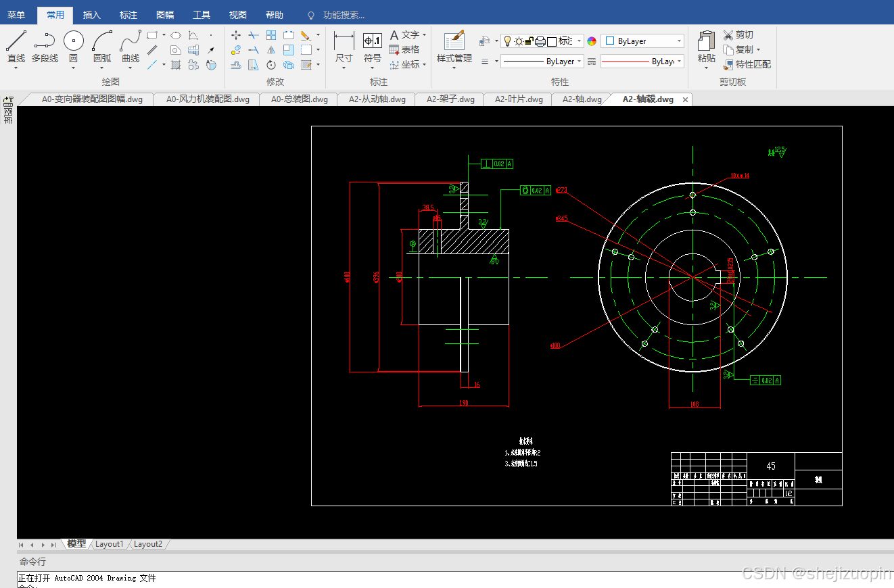894x588 pixels.
Task: Select the Polyline (多段线) tool
Action: point(45,46)
